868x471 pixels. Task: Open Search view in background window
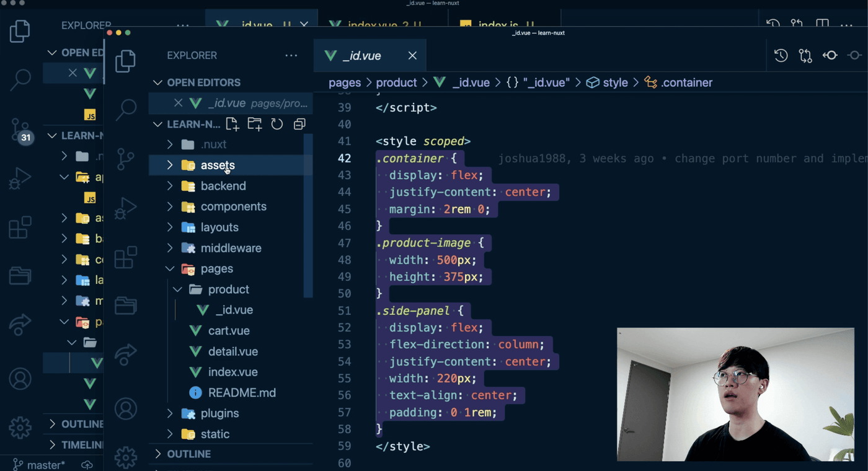(20, 79)
